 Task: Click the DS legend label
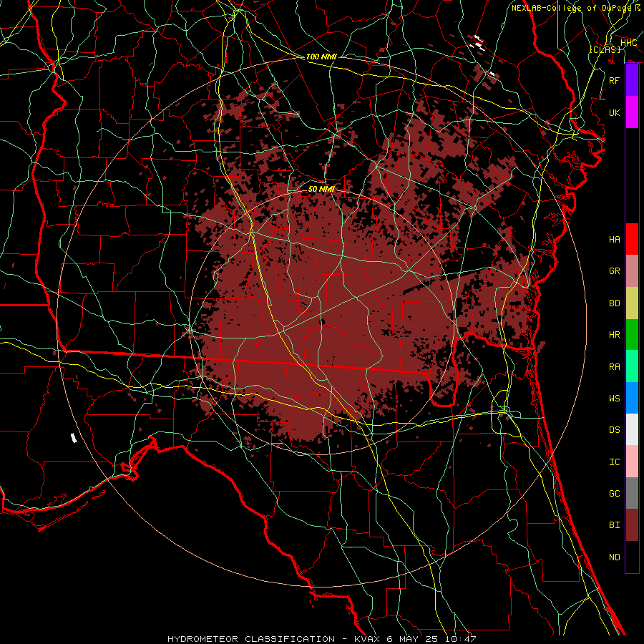[x=615, y=430]
